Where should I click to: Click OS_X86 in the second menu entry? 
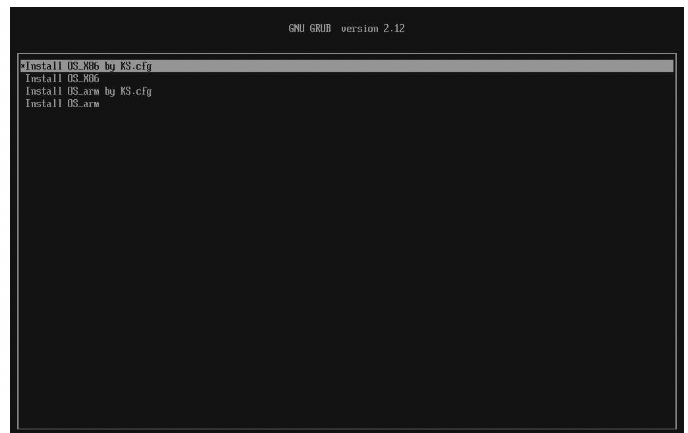tap(83, 78)
